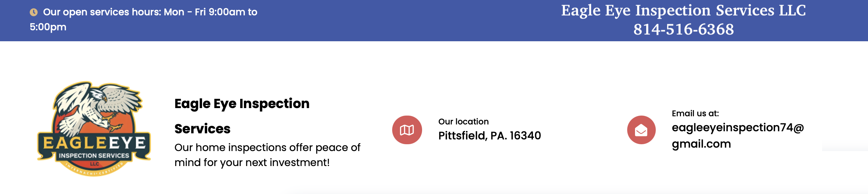Click the Eagle Eye logo image
This screenshot has width=868, height=194.
pos(94,129)
